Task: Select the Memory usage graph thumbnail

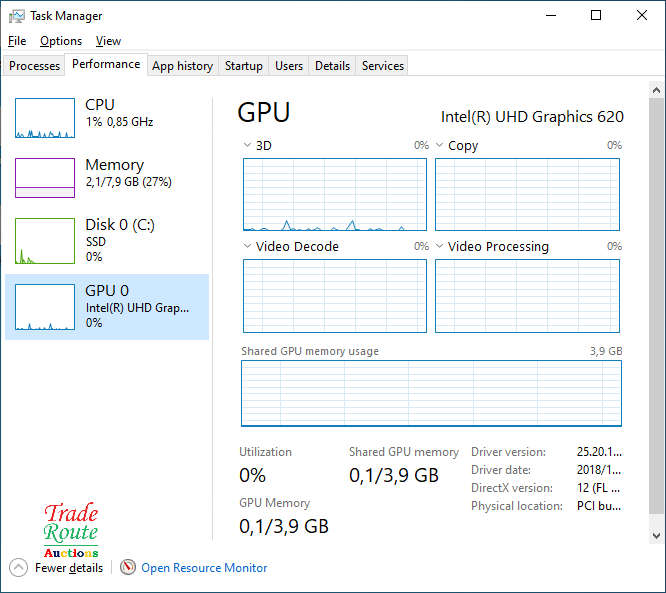Action: click(45, 178)
